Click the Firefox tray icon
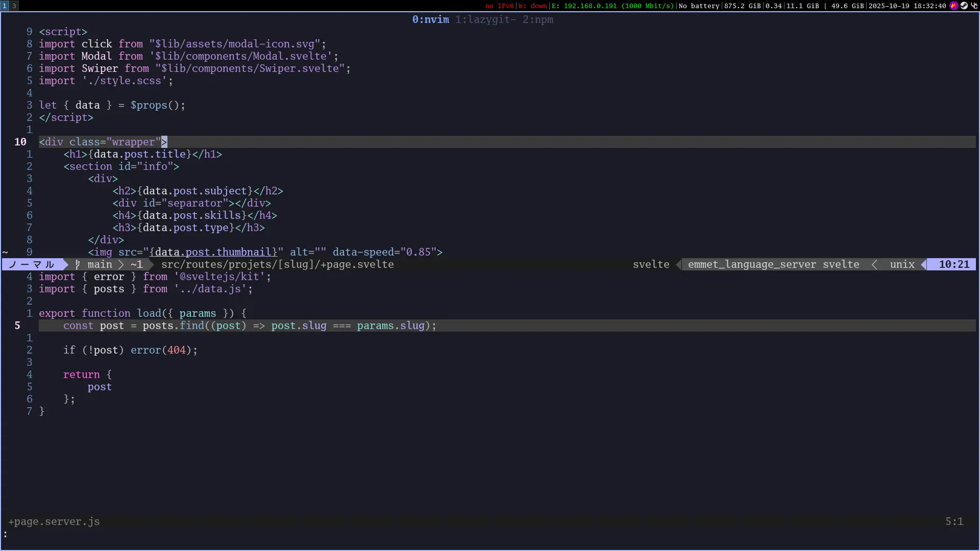Viewport: 980px width, 551px height. (x=953, y=6)
